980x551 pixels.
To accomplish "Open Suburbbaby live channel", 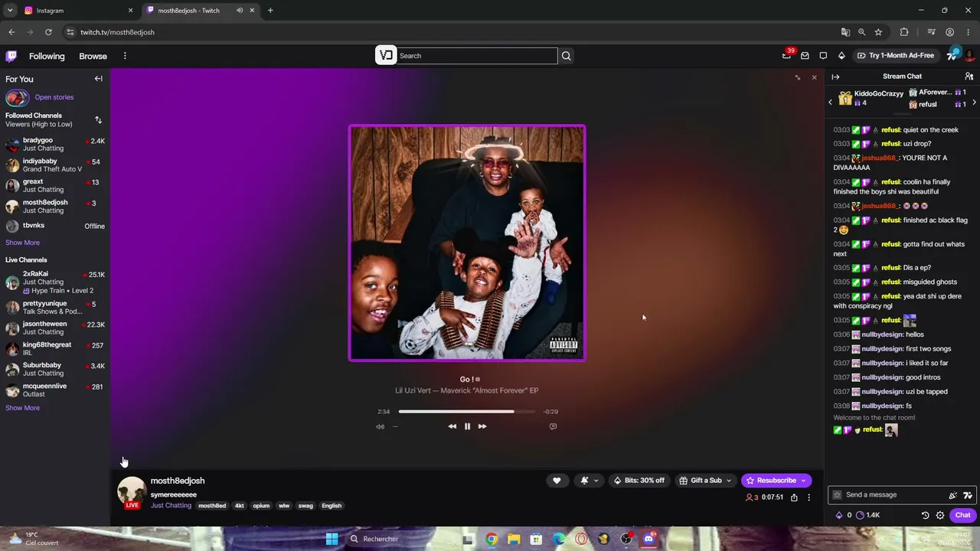I will point(55,369).
